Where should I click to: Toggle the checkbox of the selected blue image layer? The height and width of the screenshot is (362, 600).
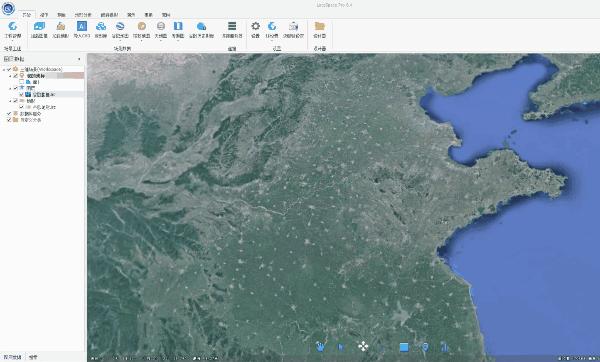coord(21,94)
